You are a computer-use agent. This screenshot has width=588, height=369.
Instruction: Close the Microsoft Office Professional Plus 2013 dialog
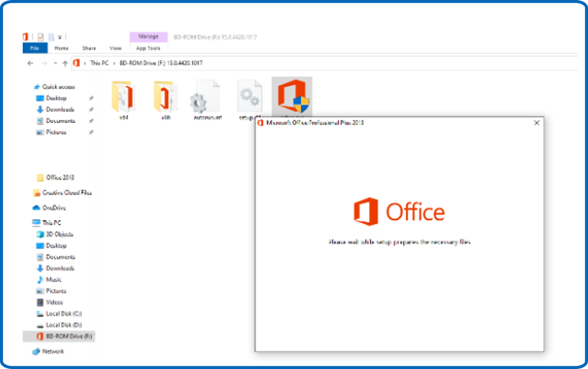[536, 123]
